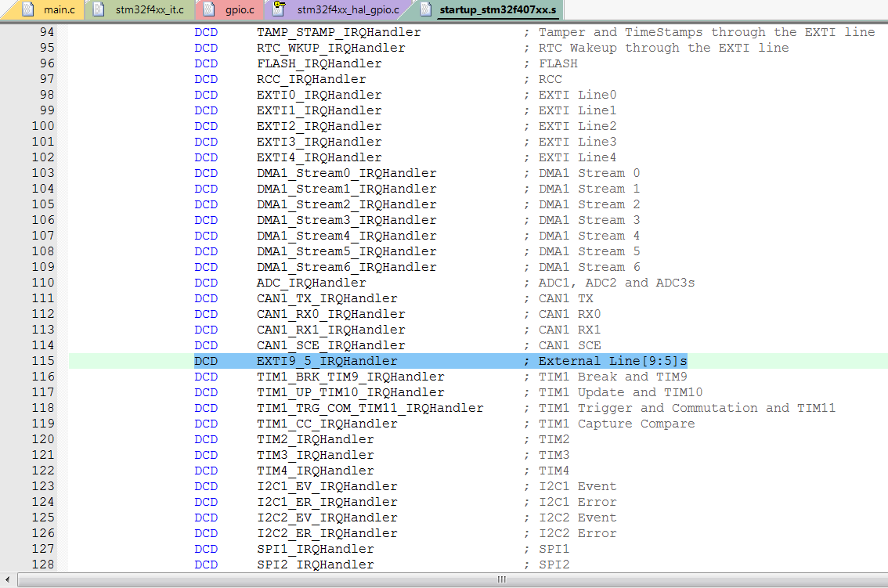Click on SPI1_IRQHandler text
Viewport: 888px width, 588px height.
point(315,549)
